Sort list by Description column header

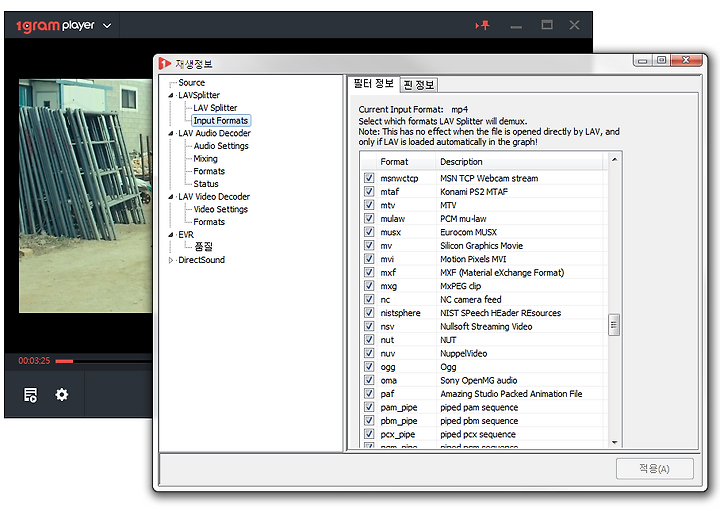(519, 162)
